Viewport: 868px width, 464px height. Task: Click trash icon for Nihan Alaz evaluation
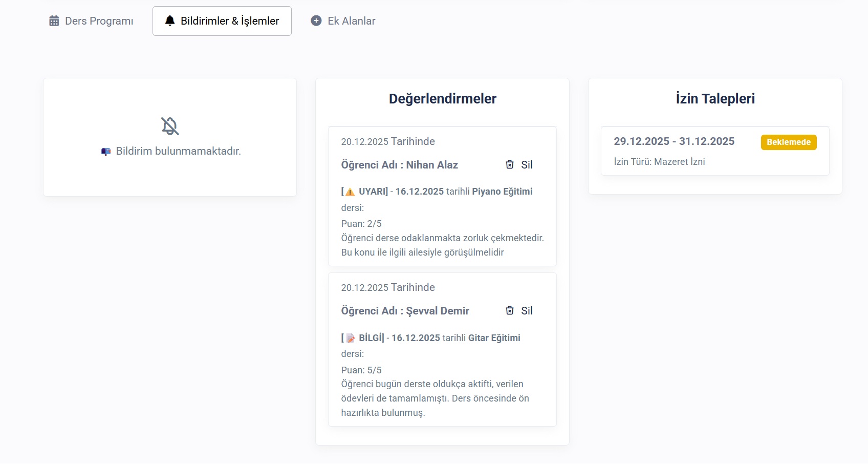pyautogui.click(x=510, y=164)
